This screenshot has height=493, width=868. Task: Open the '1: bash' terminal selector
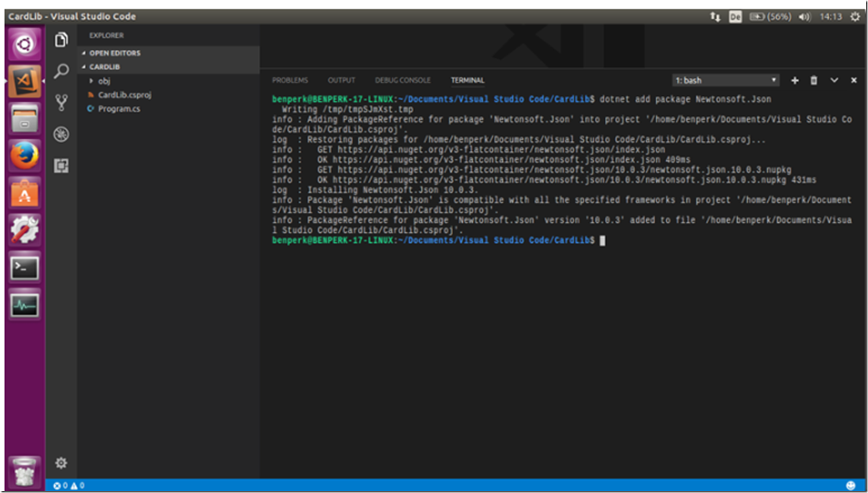coord(725,80)
